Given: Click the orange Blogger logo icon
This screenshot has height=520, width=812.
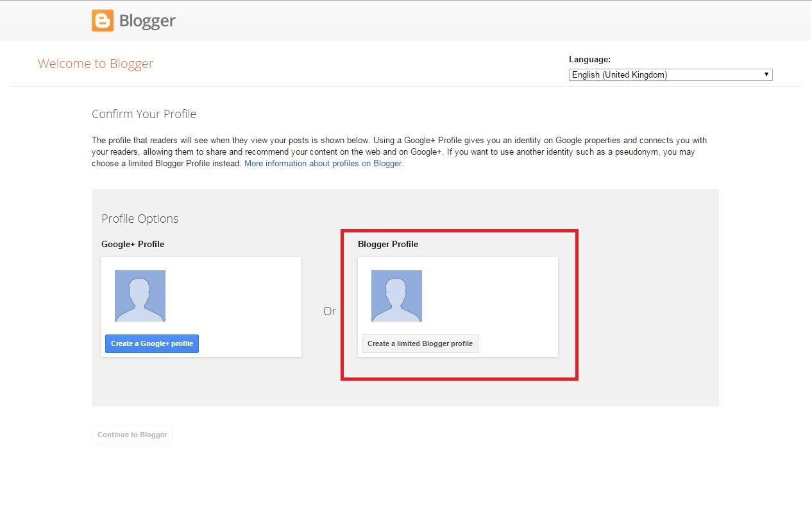Looking at the screenshot, I should point(103,21).
